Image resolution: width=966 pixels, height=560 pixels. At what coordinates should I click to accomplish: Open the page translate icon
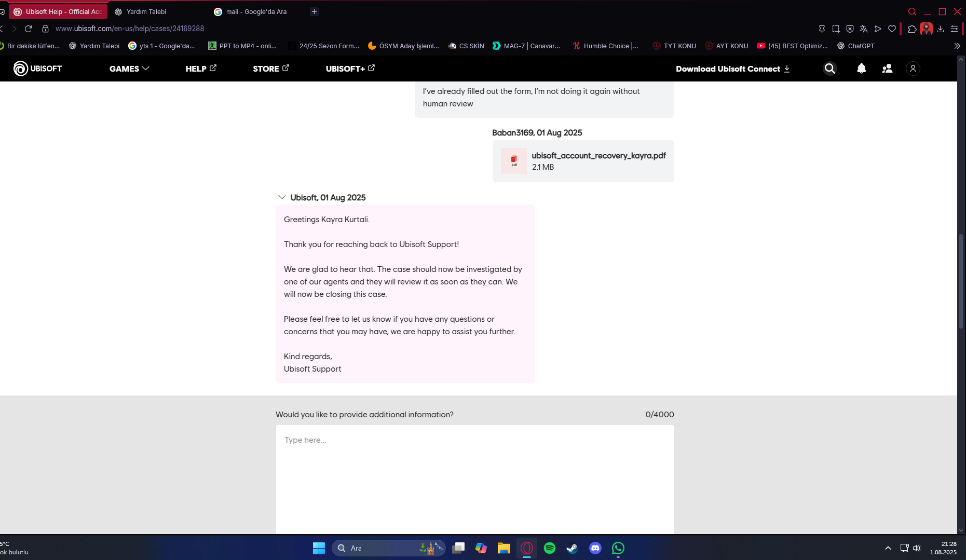[x=864, y=29]
